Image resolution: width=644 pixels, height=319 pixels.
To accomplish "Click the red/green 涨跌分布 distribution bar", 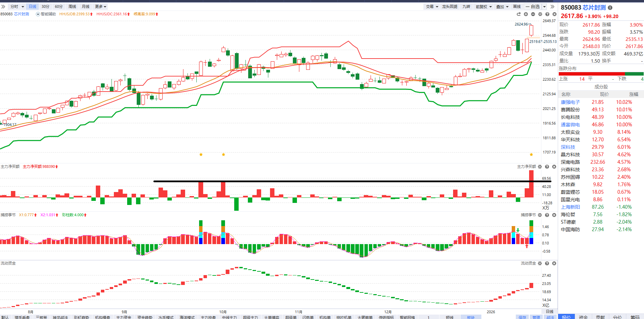I will [601, 74].
